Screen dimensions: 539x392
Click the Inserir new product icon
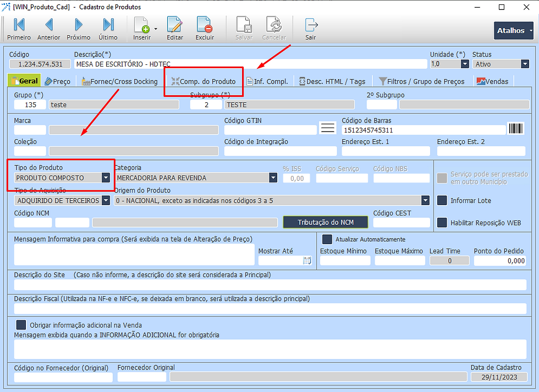tap(142, 25)
